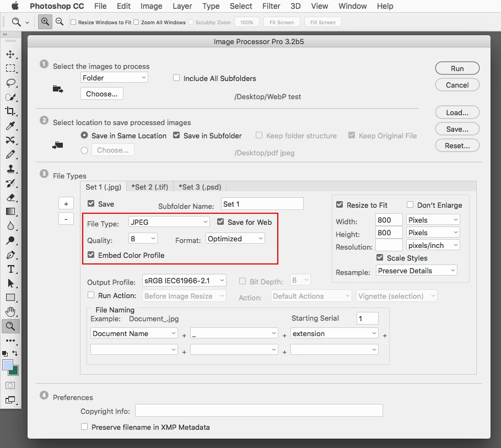The width and height of the screenshot is (501, 448).
Task: Enable Run Action checkbox
Action: point(91,295)
